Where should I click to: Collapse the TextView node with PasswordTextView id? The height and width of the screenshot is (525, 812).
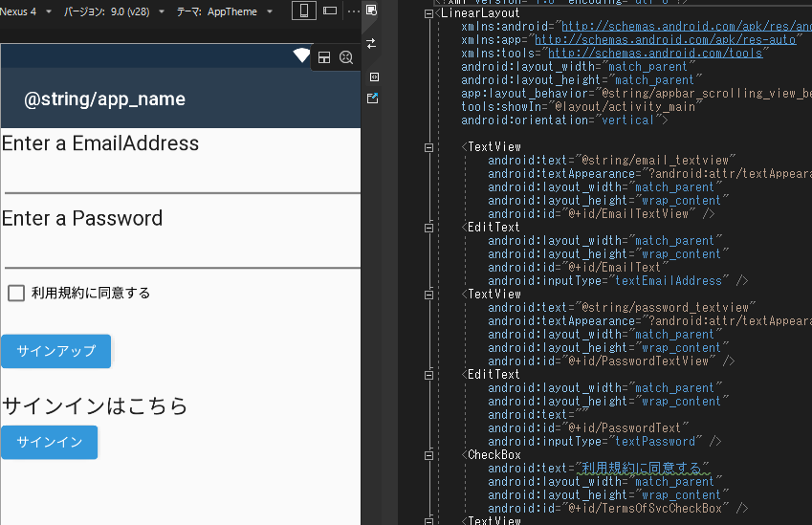(428, 295)
